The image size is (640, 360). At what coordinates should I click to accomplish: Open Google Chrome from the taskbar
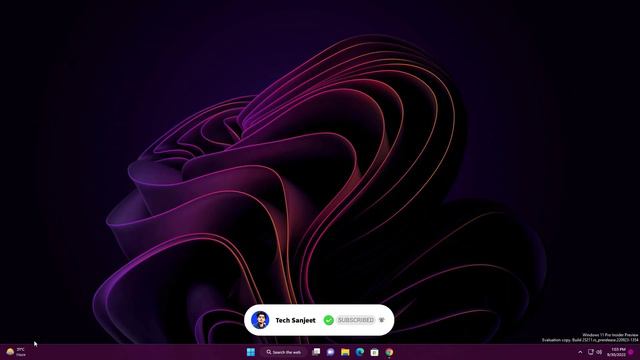389,352
